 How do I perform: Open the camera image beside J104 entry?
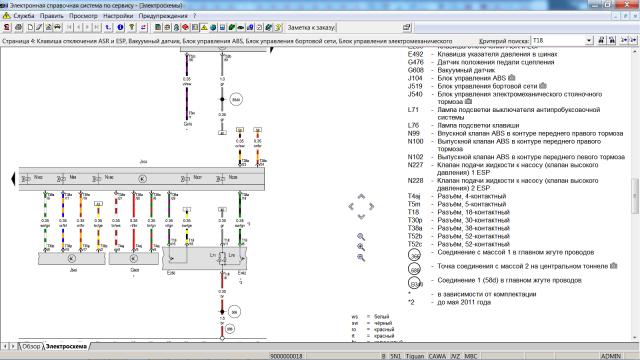[x=511, y=78]
